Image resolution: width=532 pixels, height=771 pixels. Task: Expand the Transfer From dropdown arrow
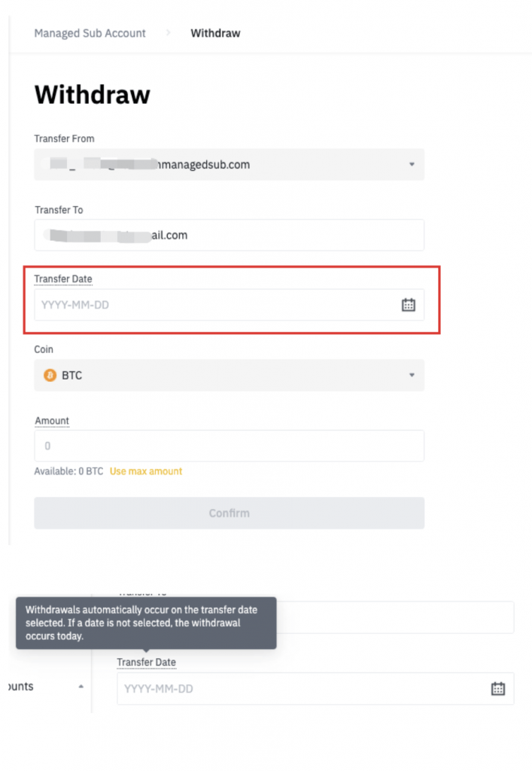pos(412,164)
